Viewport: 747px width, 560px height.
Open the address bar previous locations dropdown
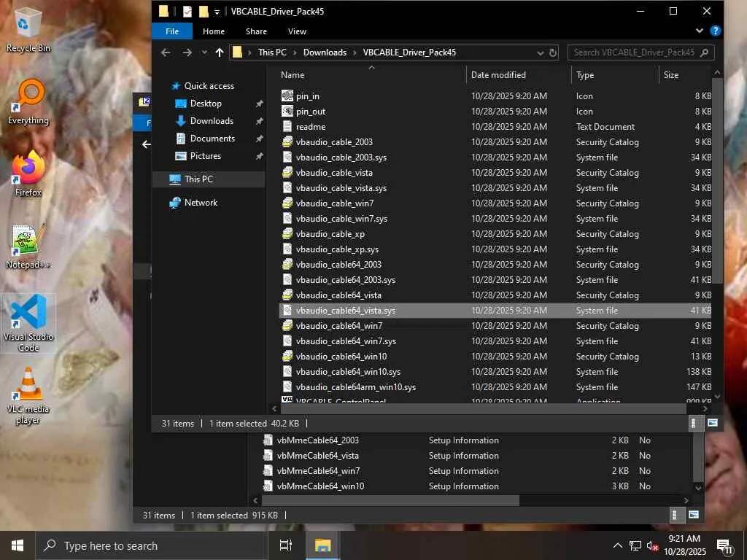click(540, 52)
